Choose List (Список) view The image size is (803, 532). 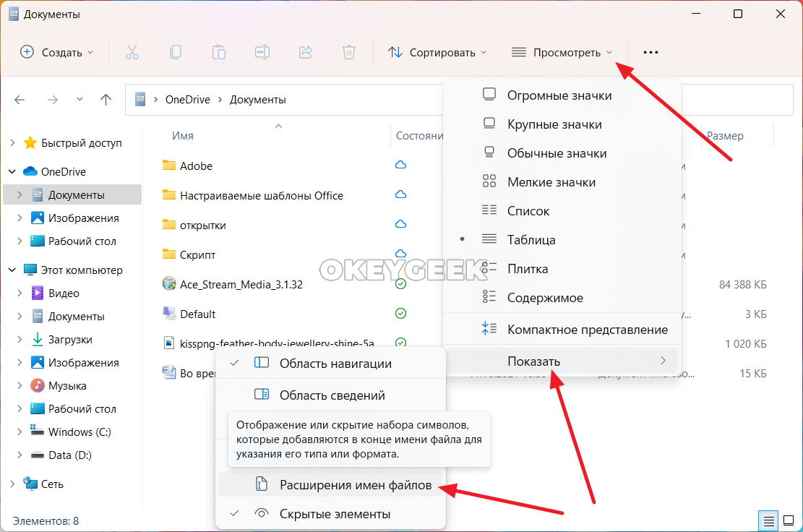[562, 211]
